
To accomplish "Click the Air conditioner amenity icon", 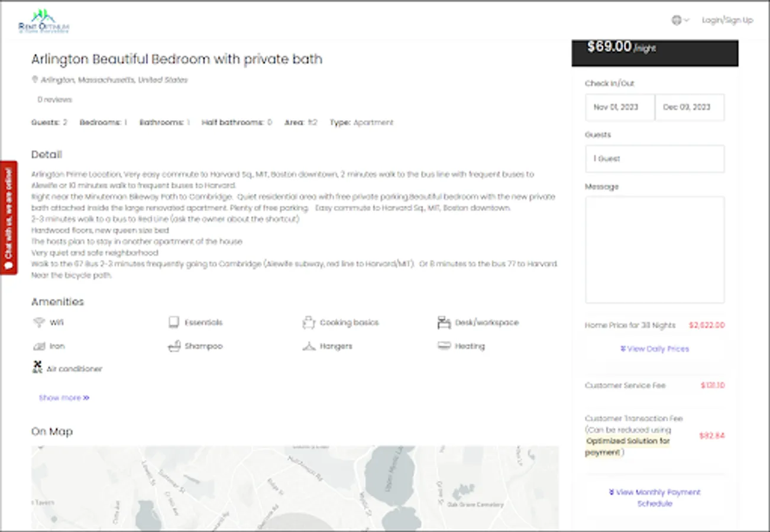I will [x=37, y=368].
